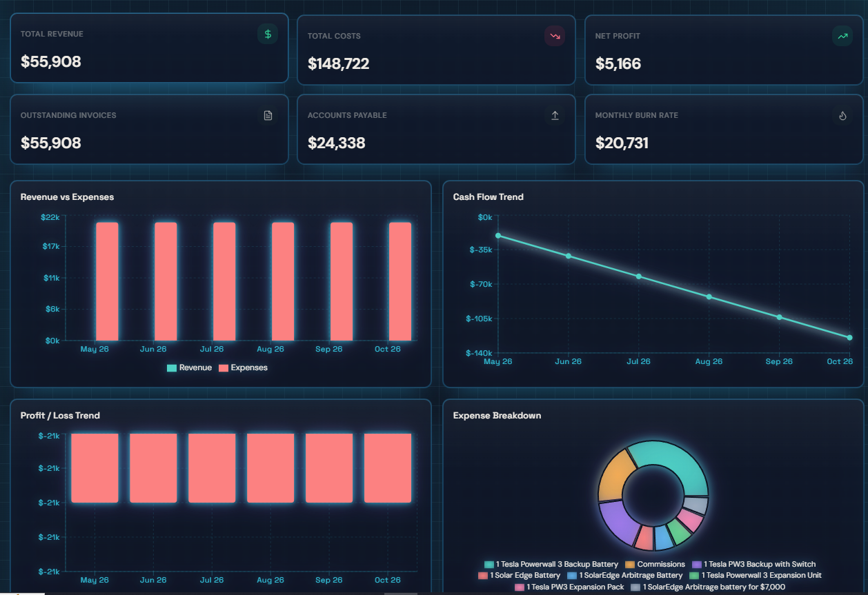The image size is (868, 595).
Task: Click the downward trend icon on Total Costs
Action: [555, 36]
